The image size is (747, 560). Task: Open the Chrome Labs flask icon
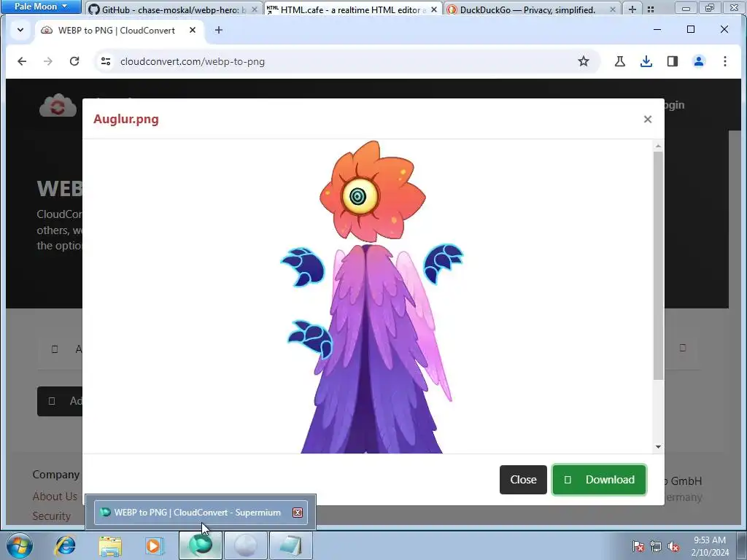620,61
